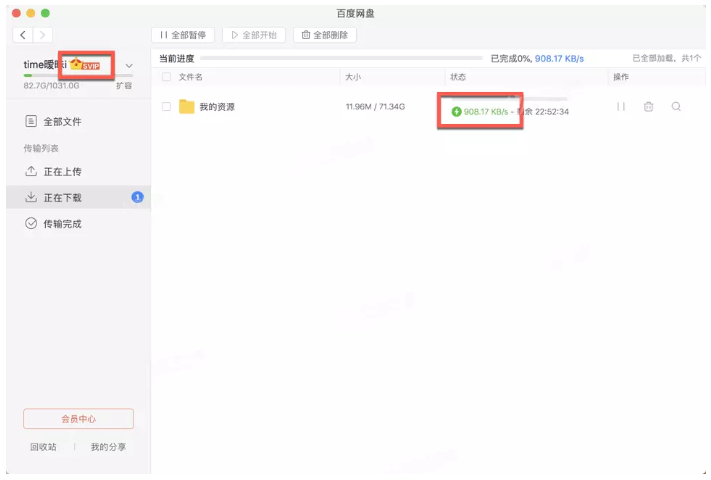Select the 我的资源 file name
This screenshot has height=480, width=711.
click(x=217, y=107)
